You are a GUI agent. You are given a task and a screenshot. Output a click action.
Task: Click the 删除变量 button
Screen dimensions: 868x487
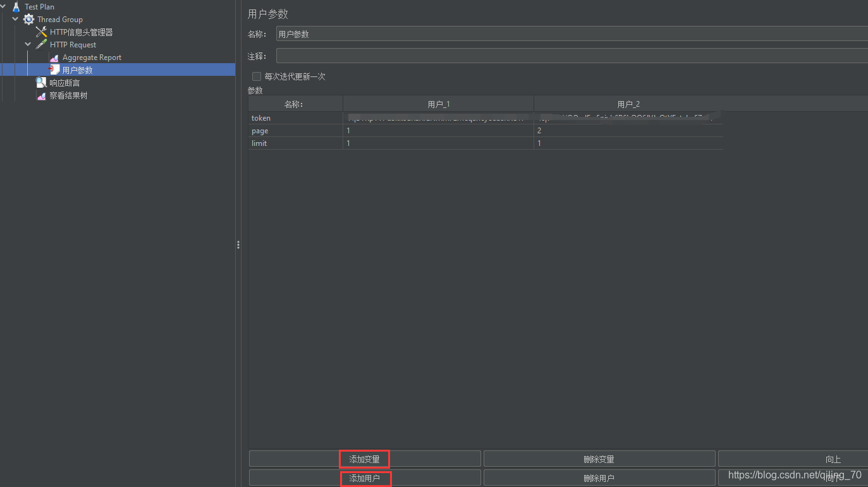tap(599, 459)
